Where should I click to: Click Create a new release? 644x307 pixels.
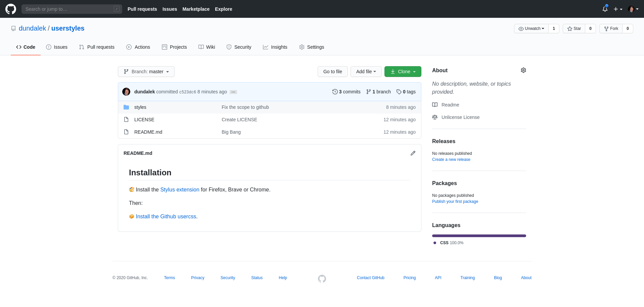click(x=451, y=160)
